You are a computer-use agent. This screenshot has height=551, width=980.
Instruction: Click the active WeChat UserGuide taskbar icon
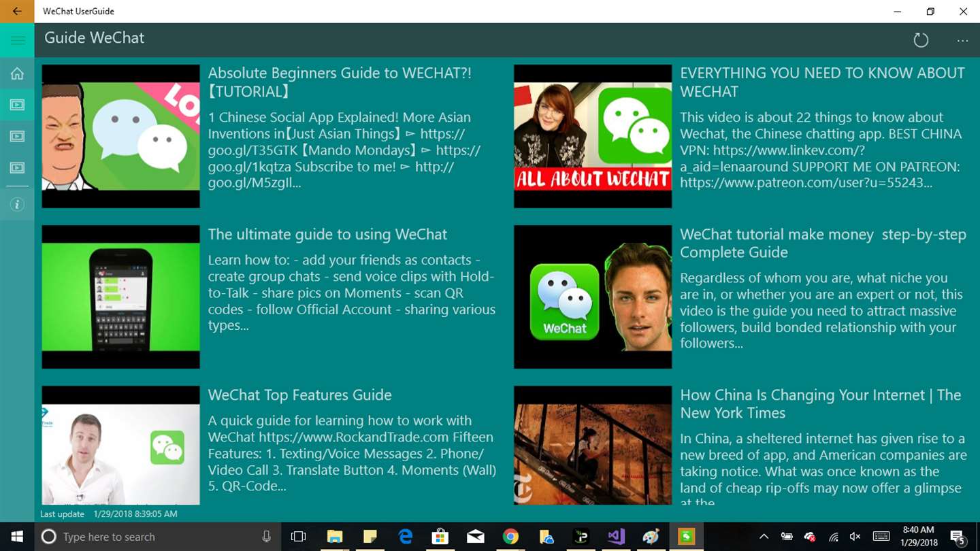(687, 537)
